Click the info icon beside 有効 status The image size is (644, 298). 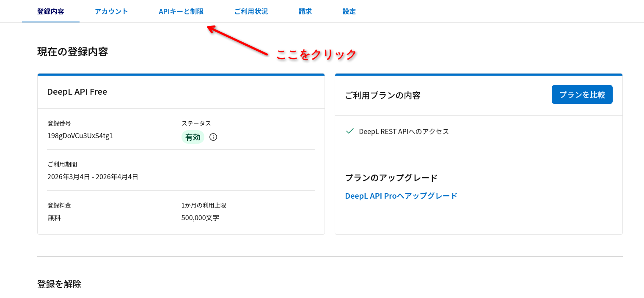213,137
